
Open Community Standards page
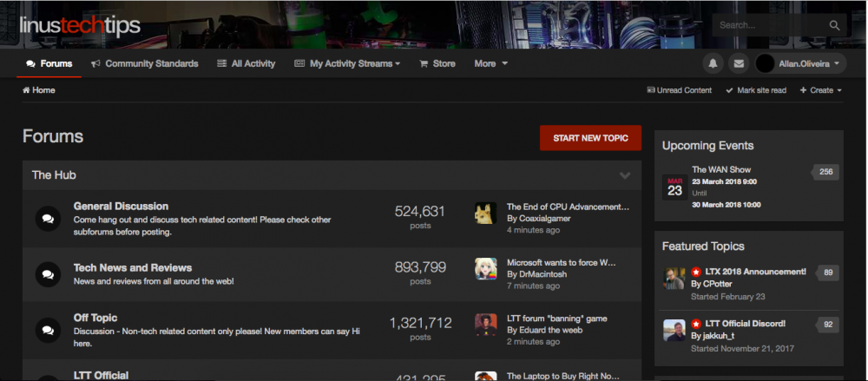144,63
